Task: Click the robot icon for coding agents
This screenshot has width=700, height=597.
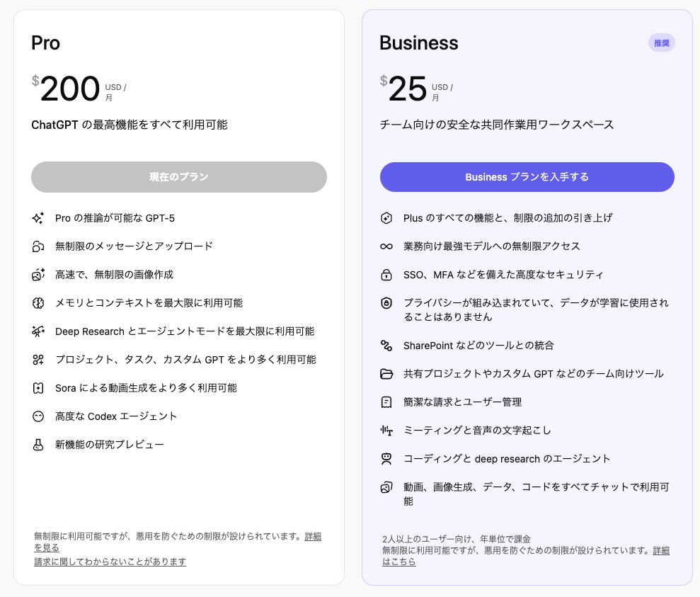Action: pos(386,459)
